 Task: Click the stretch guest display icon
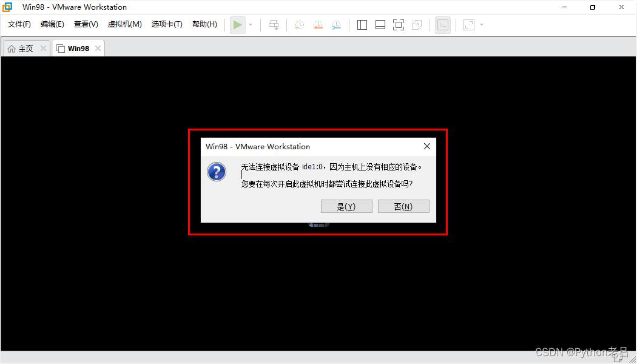click(469, 25)
